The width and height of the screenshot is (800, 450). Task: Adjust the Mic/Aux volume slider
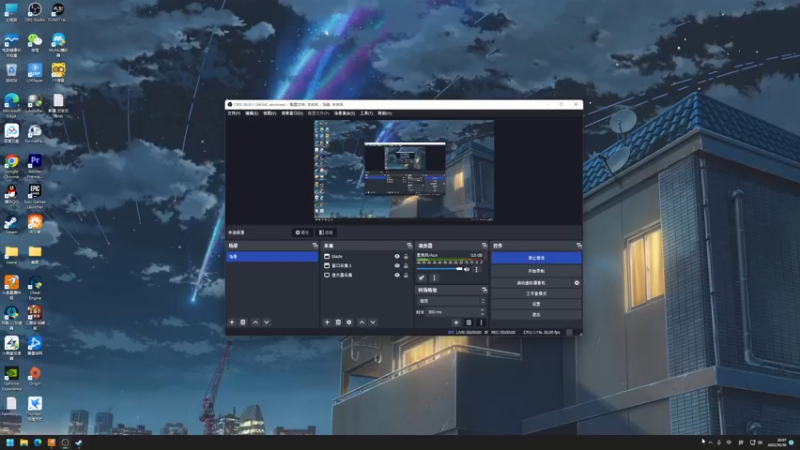point(439,269)
